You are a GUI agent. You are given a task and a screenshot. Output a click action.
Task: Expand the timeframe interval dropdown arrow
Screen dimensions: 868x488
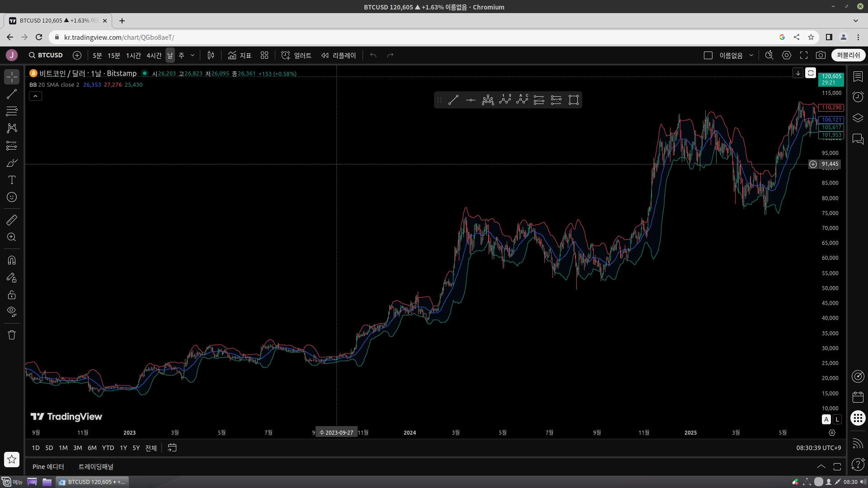coord(193,55)
